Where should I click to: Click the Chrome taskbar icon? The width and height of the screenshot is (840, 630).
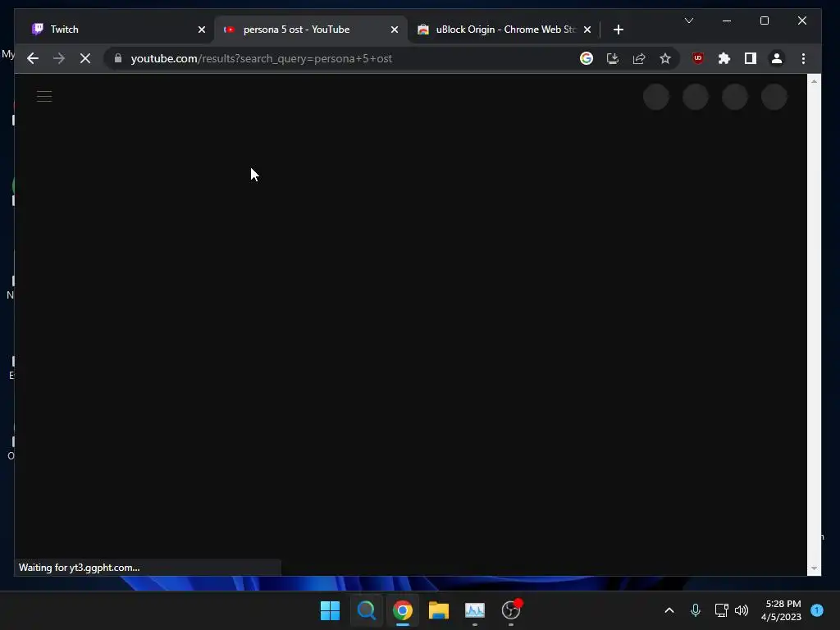(402, 610)
